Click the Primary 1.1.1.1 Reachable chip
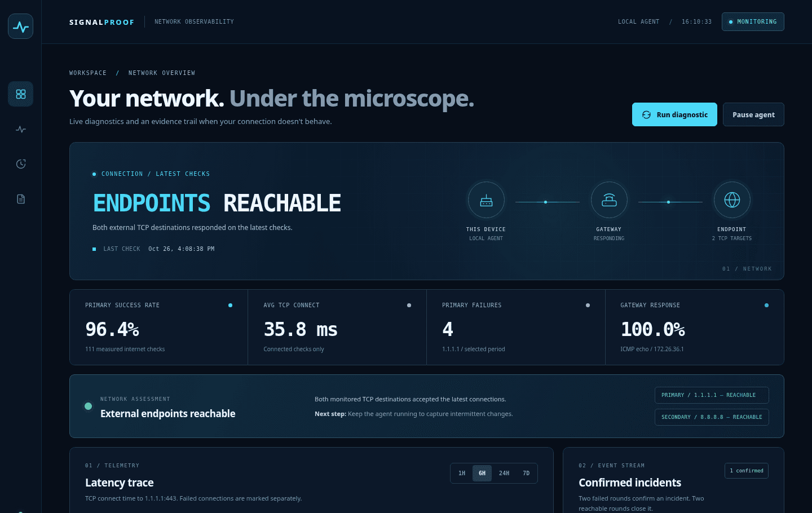The height and width of the screenshot is (513, 812). [712, 395]
